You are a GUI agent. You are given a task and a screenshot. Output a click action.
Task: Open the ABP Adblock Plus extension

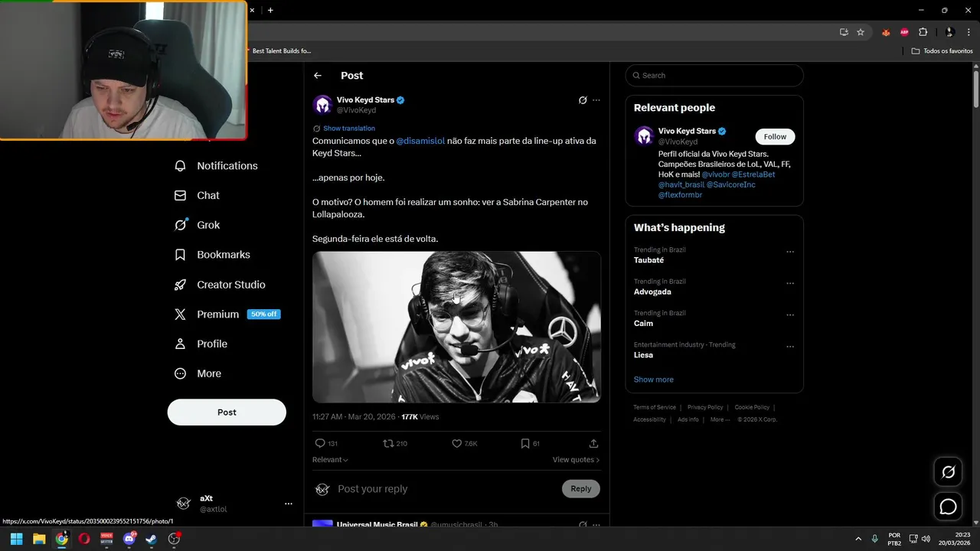pos(904,32)
